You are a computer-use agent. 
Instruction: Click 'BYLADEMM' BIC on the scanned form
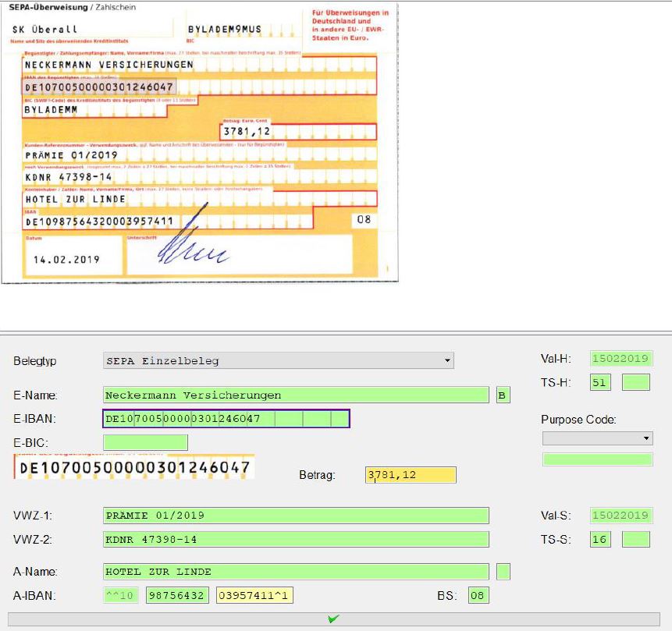point(51,110)
